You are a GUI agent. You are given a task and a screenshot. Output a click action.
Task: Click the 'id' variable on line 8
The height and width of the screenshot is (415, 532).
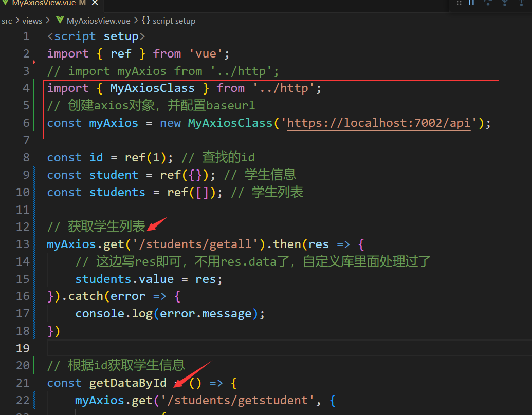96,158
